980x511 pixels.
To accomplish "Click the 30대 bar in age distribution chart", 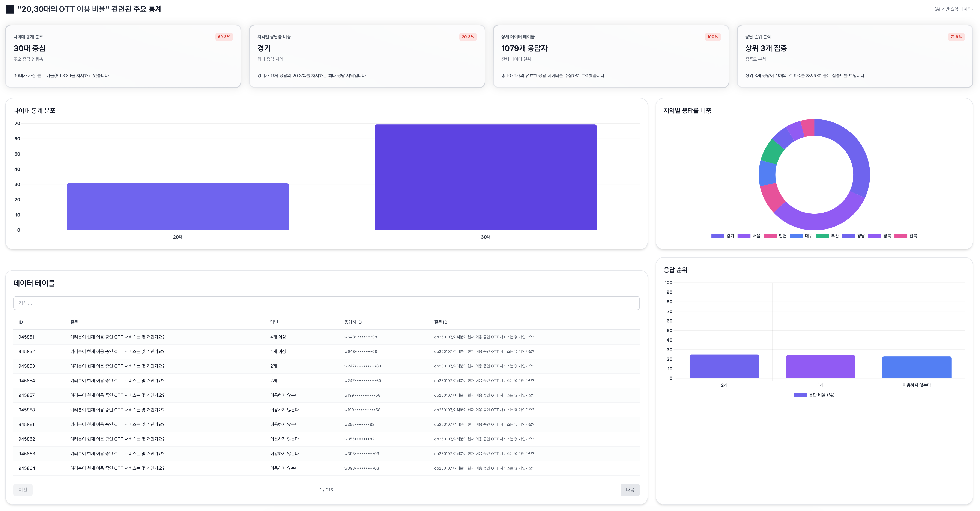I will tap(485, 177).
